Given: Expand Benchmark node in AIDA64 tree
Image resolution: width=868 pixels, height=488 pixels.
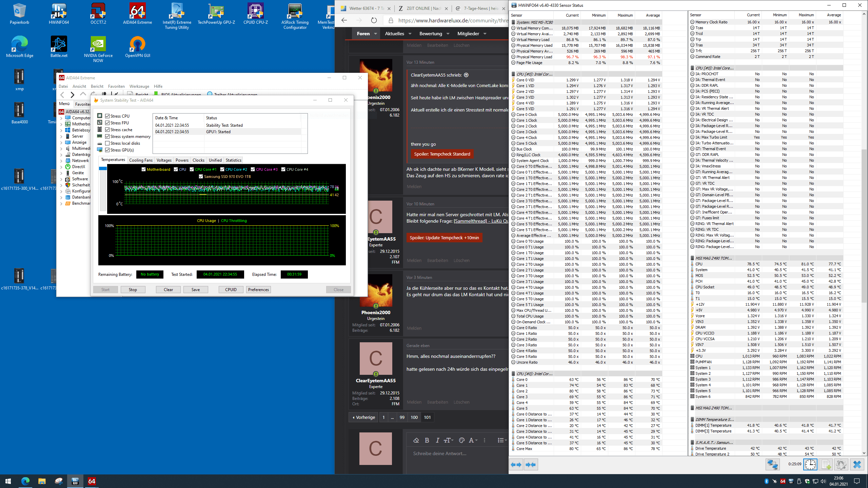Looking at the screenshot, I should point(61,203).
